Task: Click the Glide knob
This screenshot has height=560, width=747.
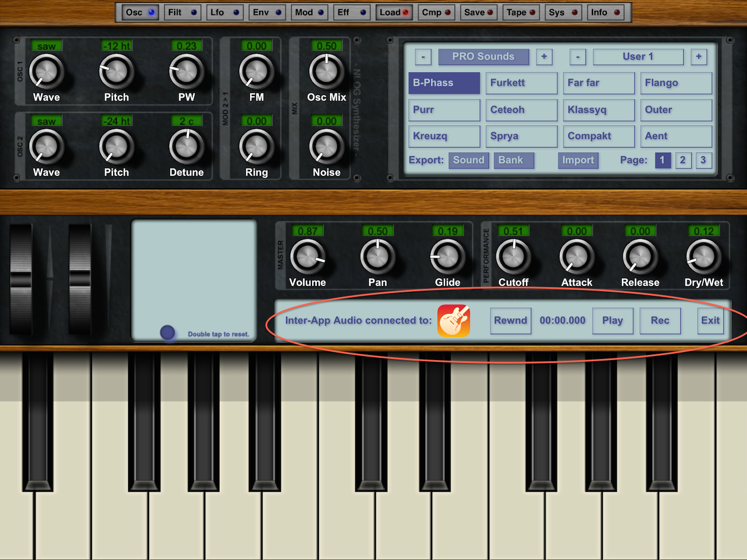Action: pos(447,257)
